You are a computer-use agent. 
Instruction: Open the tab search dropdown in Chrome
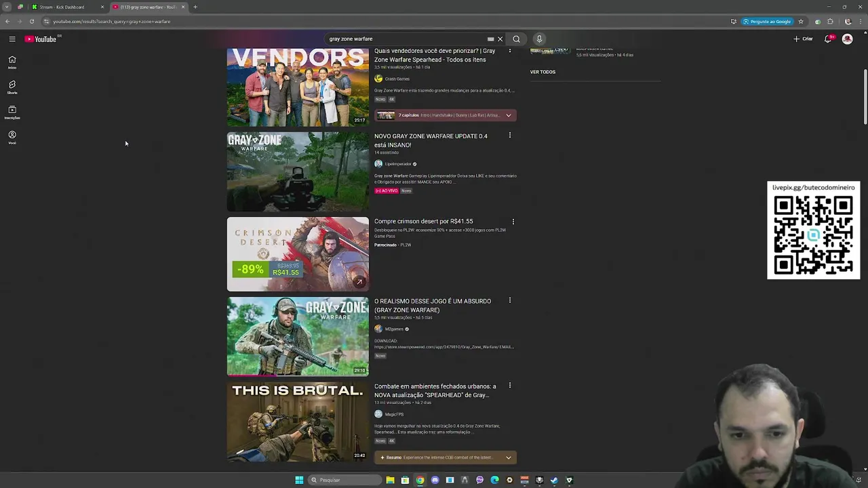point(7,7)
